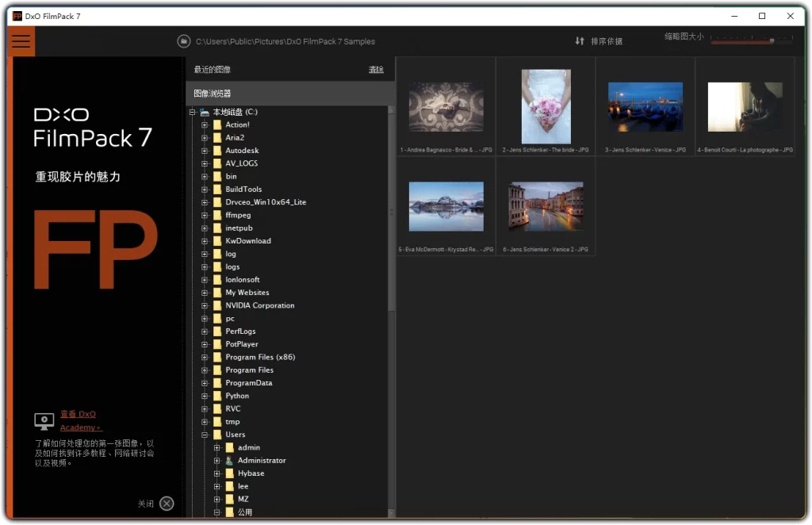
Task: Expand the ProgramData folder
Action: point(205,383)
